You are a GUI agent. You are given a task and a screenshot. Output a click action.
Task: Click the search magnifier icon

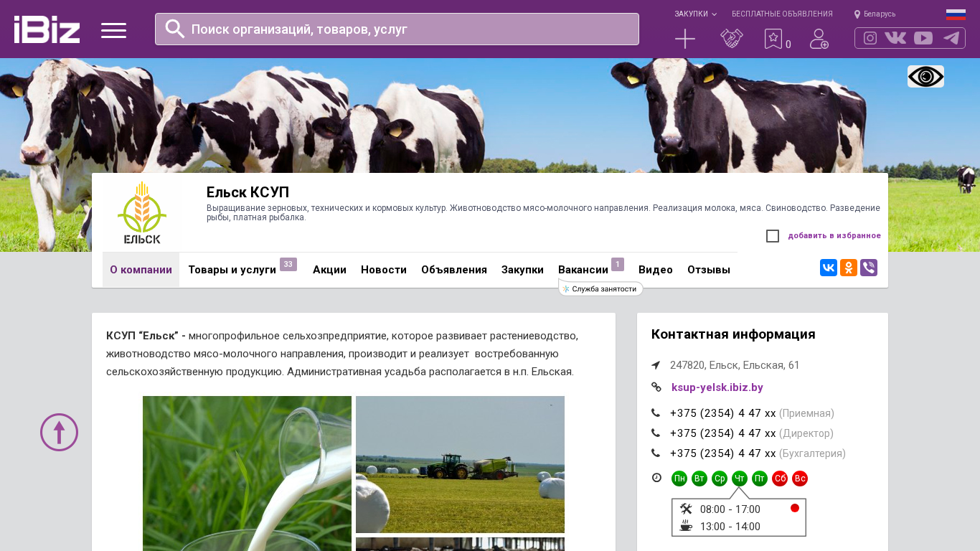click(x=175, y=29)
